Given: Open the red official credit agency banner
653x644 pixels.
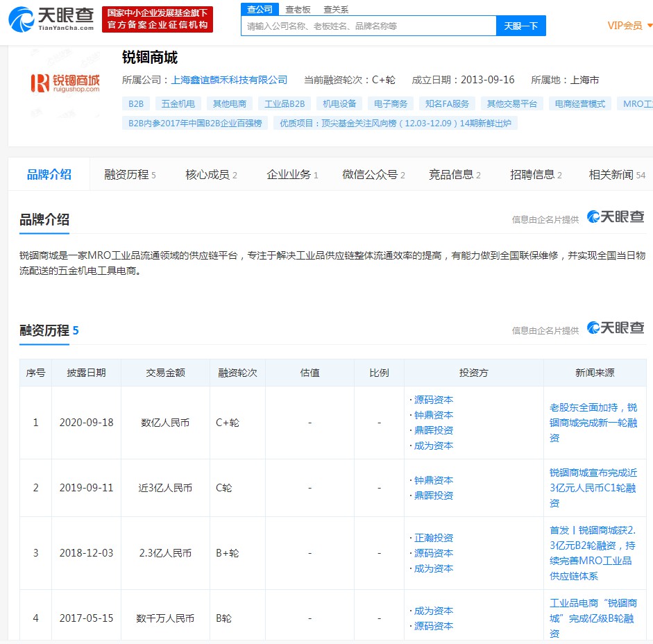Looking at the screenshot, I should click(158, 19).
